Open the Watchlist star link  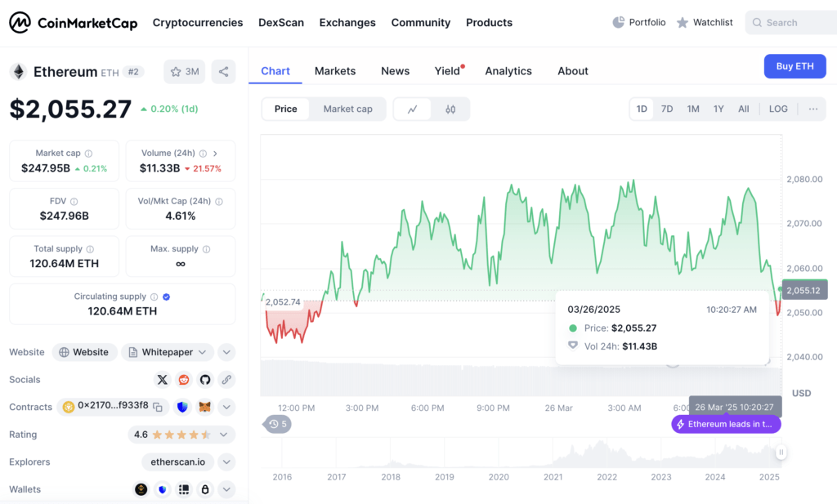pos(705,22)
